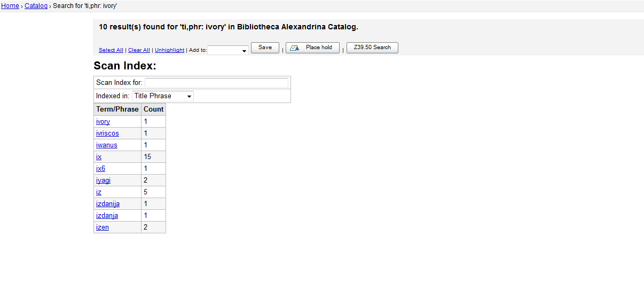Open the Z39.50 Search
Screen dimensions: 644x291
click(372, 48)
